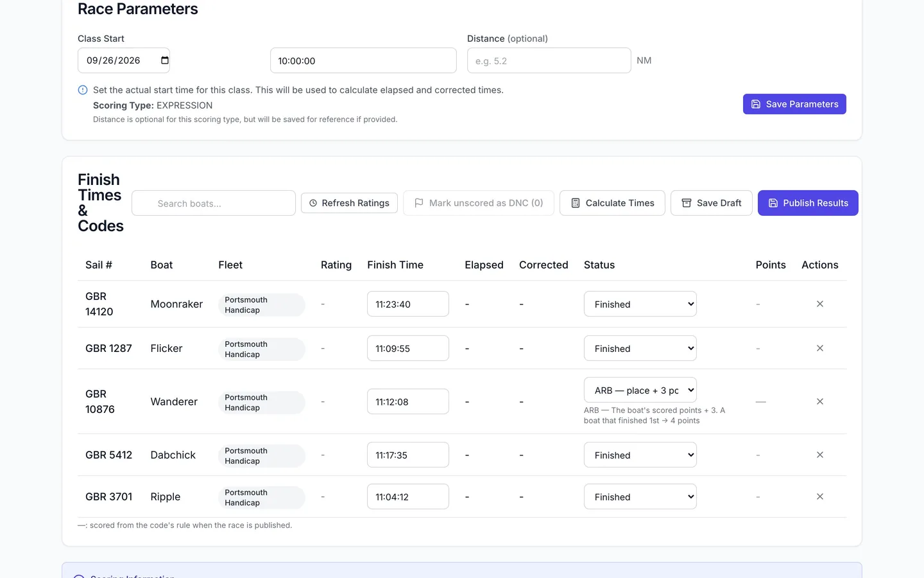
Task: Click Publish Results button
Action: pos(808,203)
